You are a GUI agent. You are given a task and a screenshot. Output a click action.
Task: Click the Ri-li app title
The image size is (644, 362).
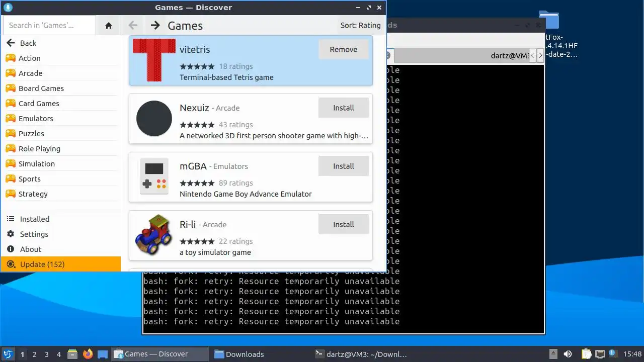pyautogui.click(x=188, y=224)
